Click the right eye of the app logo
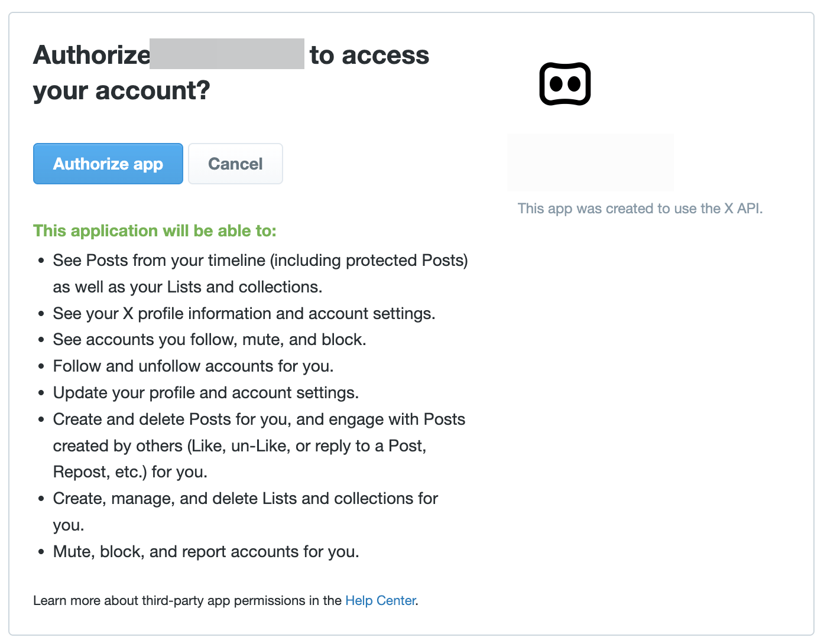 click(574, 84)
